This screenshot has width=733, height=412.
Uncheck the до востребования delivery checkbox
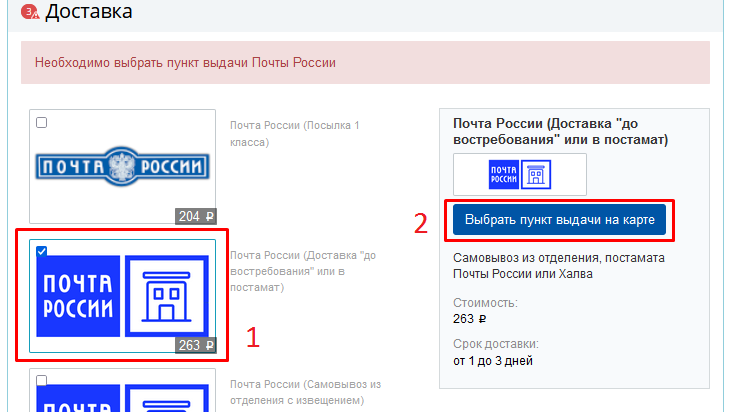(41, 253)
